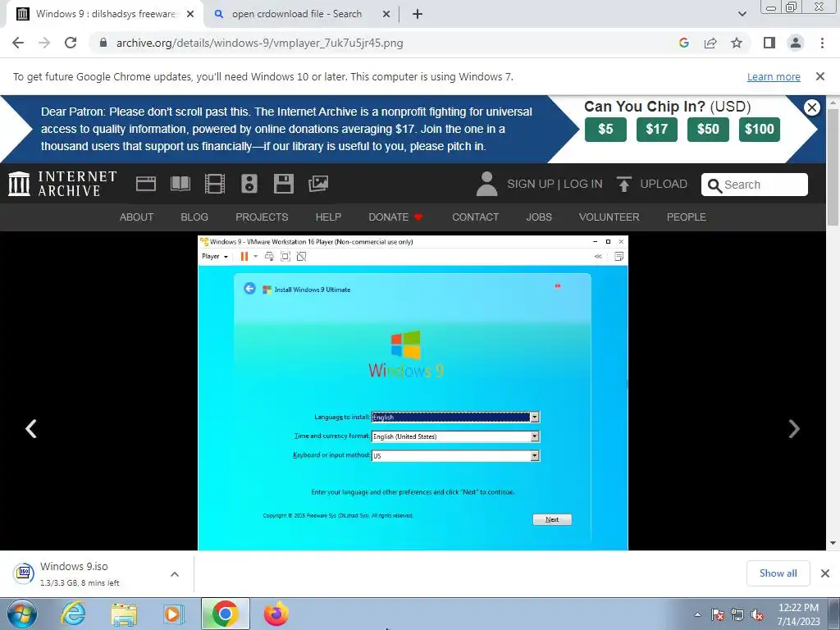Viewport: 840px width, 630px height.
Task: Click SIGN UP link
Action: 531,184
